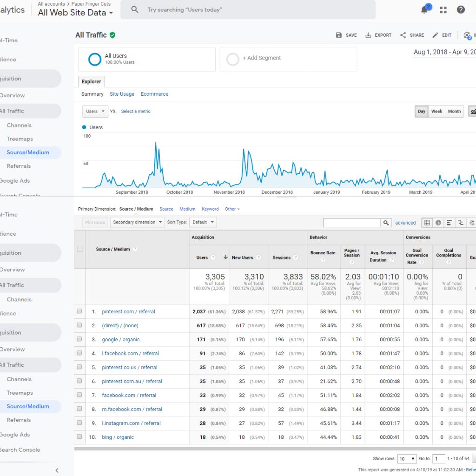
Task: Collapse the sidebar with the arrow icon
Action: click(57, 470)
